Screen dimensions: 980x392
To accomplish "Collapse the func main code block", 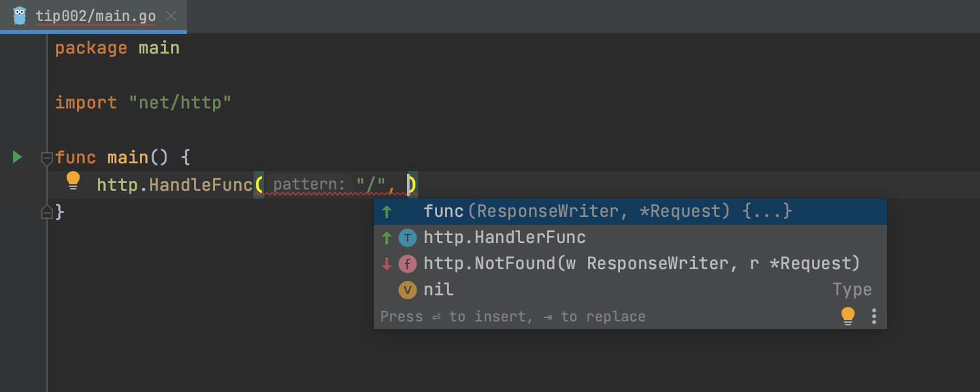I will click(x=46, y=158).
